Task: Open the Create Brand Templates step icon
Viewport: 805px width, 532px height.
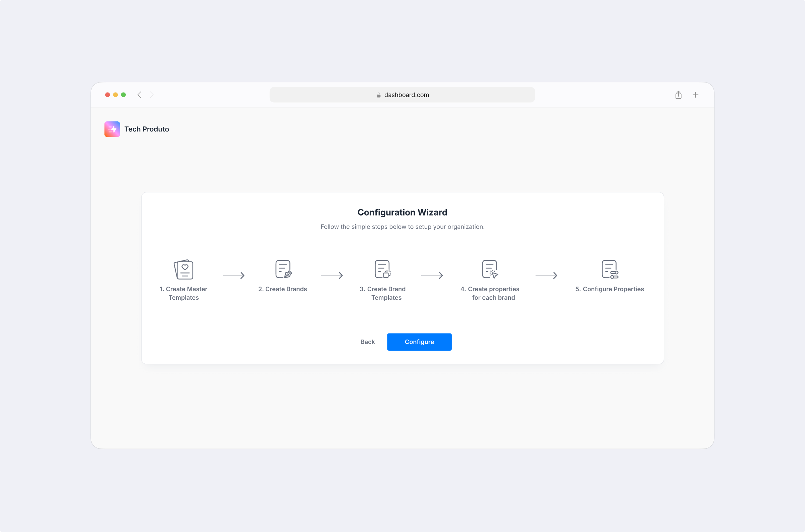Action: pos(382,269)
